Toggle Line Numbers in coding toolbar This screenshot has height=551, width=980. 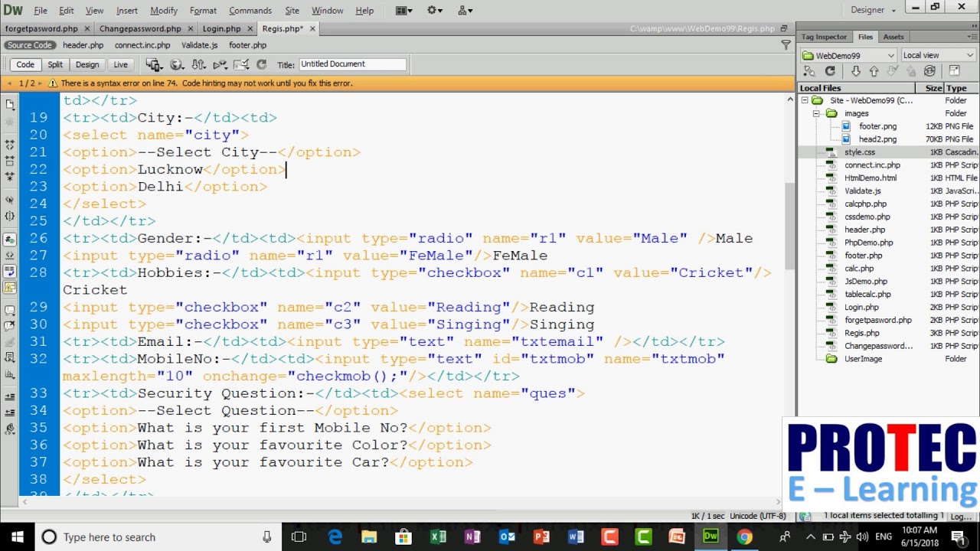9,239
